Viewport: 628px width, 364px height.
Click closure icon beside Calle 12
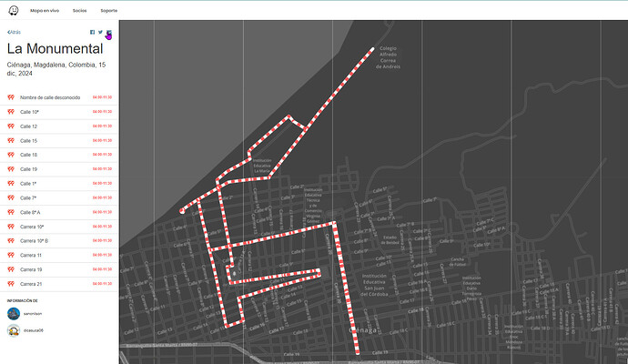[11, 126]
